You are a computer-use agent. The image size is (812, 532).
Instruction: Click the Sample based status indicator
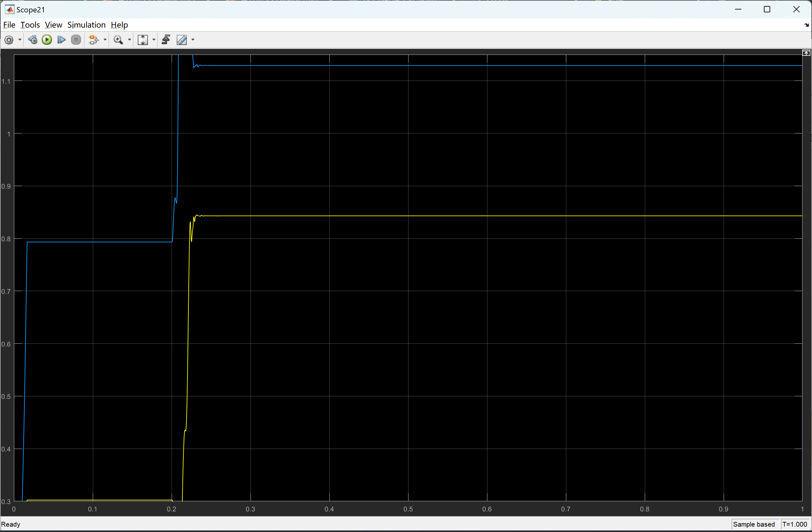(754, 524)
